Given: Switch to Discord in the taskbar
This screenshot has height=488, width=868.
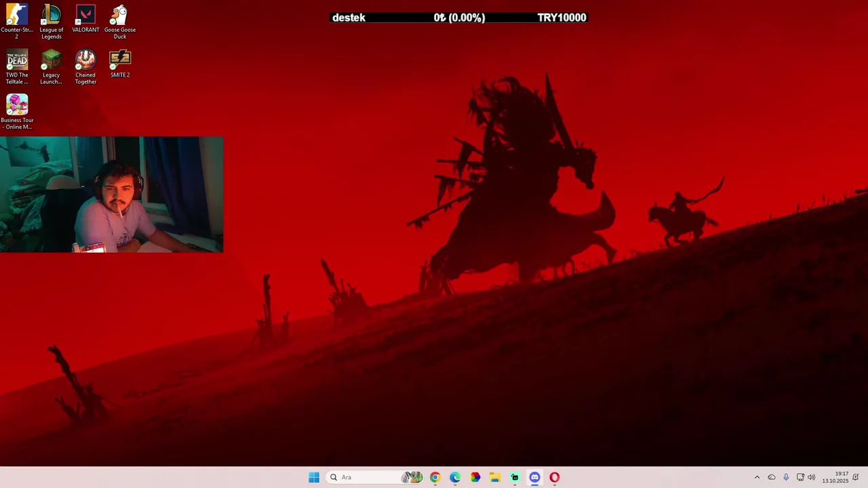Looking at the screenshot, I should 534,477.
